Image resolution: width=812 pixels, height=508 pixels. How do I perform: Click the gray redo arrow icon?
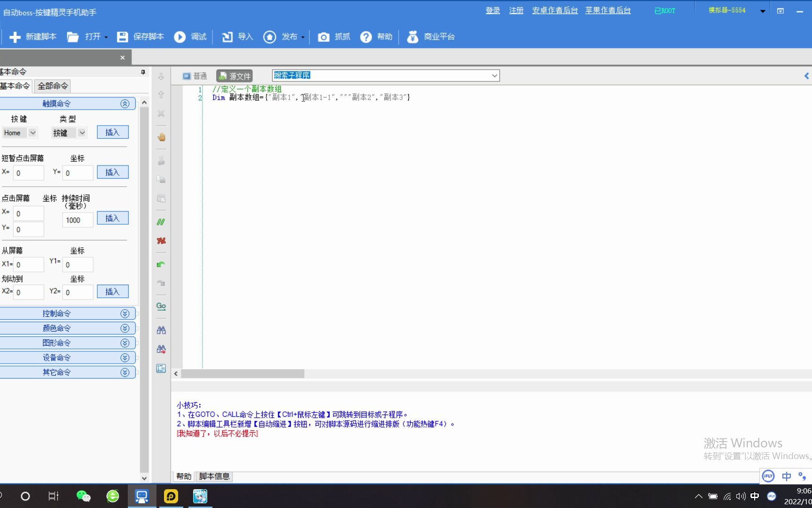pyautogui.click(x=161, y=283)
